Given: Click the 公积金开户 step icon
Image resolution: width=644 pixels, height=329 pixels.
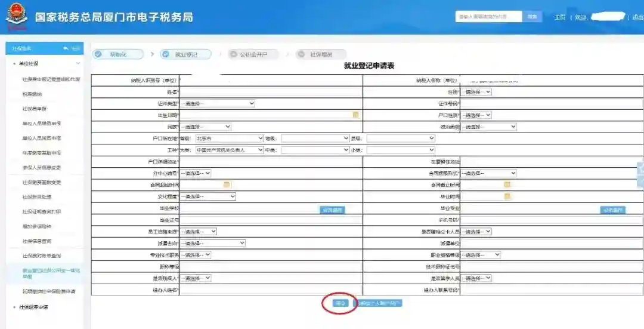Looking at the screenshot, I should pyautogui.click(x=233, y=54).
